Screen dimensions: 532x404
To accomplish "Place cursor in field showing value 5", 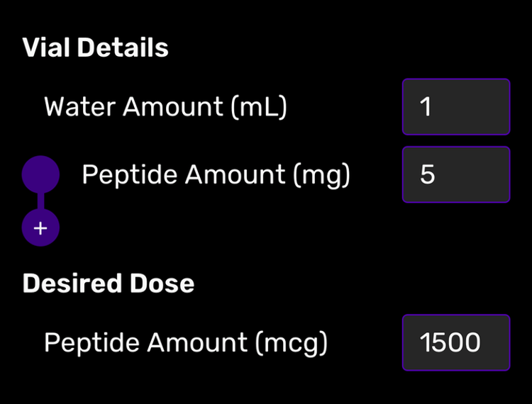I will pyautogui.click(x=456, y=175).
